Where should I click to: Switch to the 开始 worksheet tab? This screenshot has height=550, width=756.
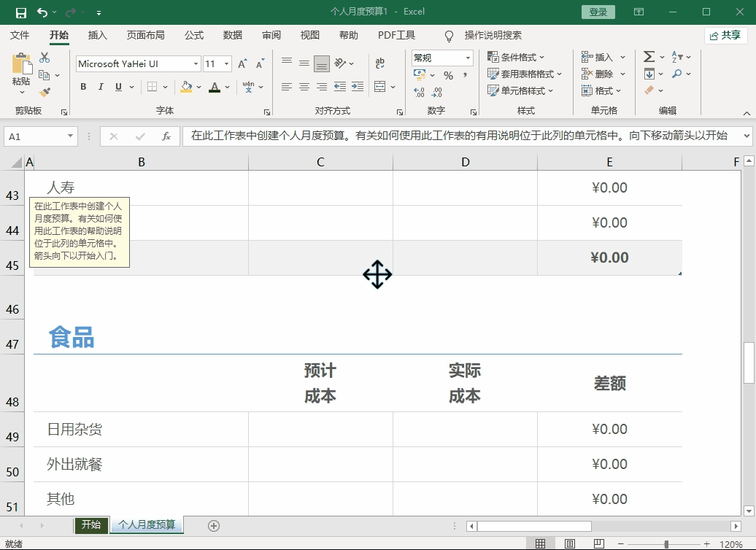click(x=91, y=525)
